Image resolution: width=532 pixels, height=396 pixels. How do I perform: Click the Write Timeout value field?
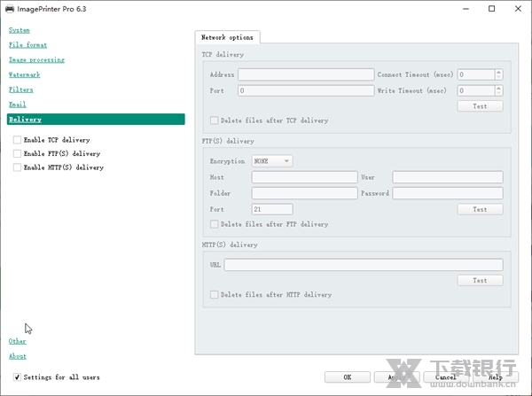coord(476,90)
